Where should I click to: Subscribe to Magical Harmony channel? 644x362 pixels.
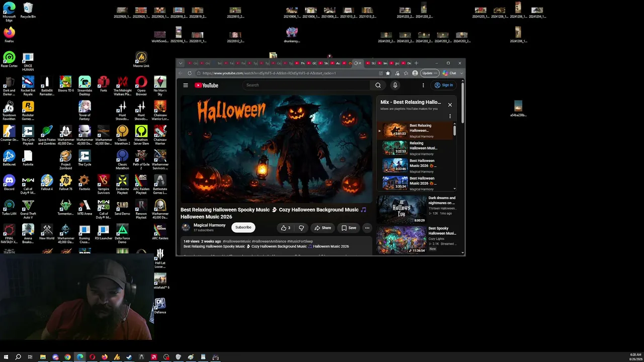[243, 227]
